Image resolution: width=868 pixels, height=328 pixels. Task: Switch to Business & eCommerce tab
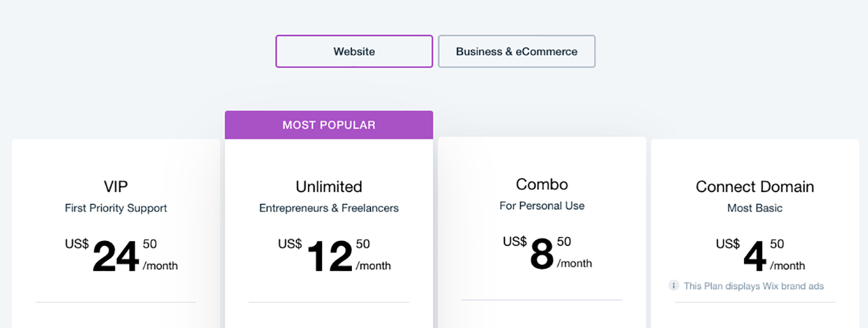(x=517, y=52)
